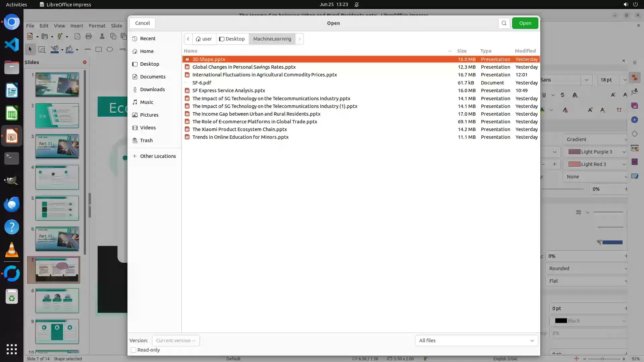
Task: Click the back arrow in path bar
Action: tap(188, 39)
